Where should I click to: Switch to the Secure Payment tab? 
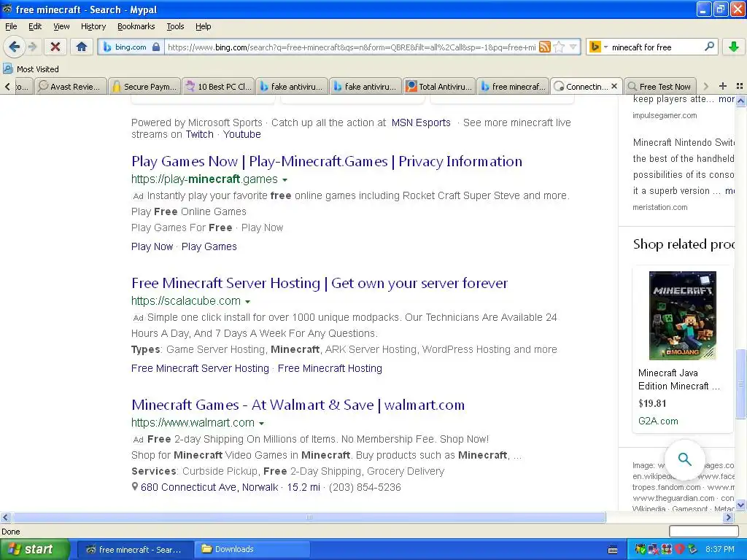pyautogui.click(x=144, y=86)
